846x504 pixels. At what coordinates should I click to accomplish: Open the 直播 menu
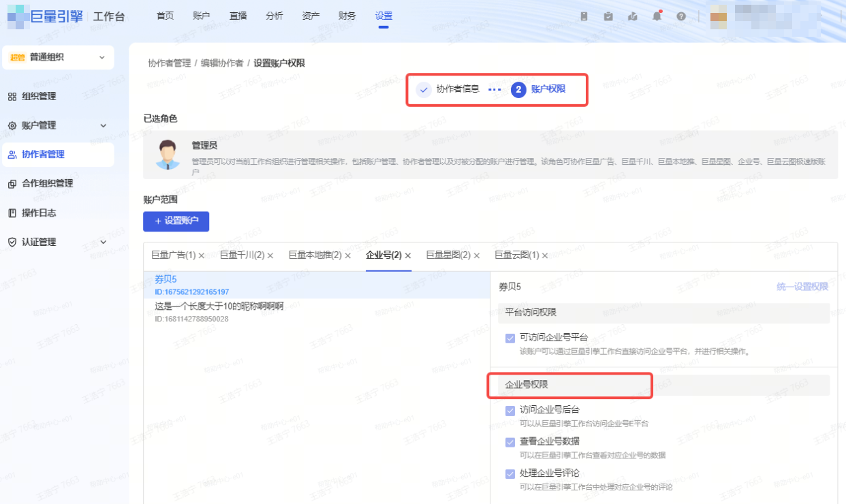238,16
